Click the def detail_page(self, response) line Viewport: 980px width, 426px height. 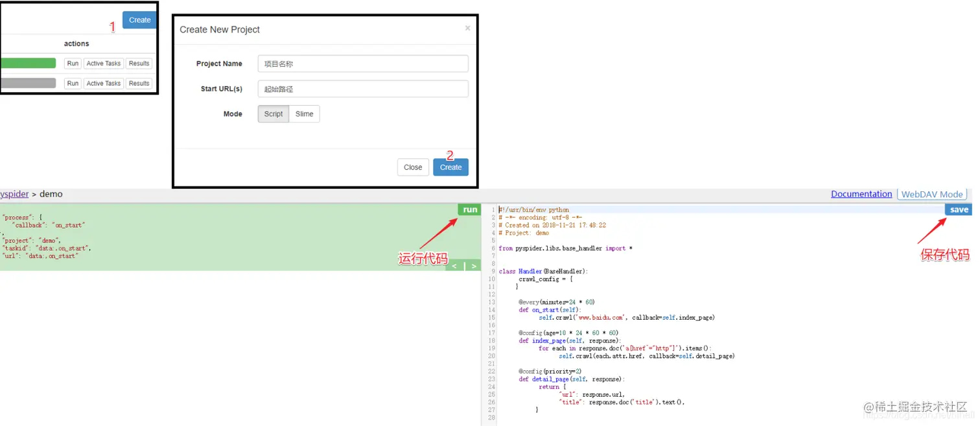pyautogui.click(x=572, y=379)
